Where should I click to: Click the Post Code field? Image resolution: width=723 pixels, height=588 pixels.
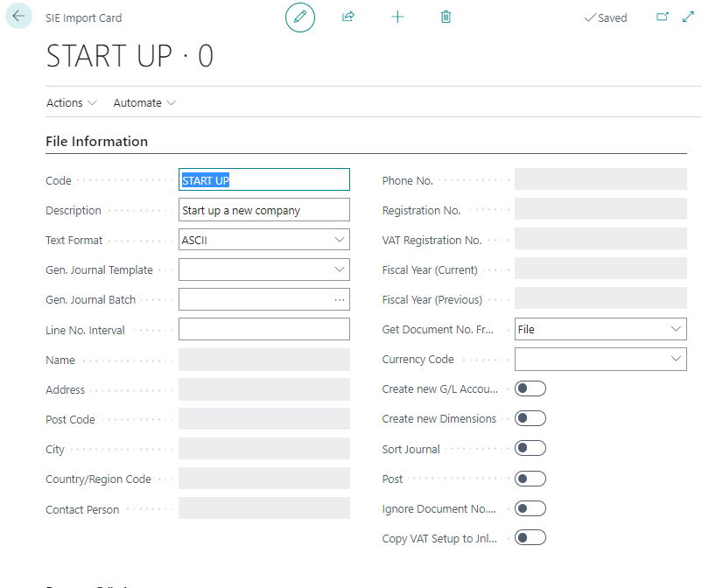[x=263, y=419]
